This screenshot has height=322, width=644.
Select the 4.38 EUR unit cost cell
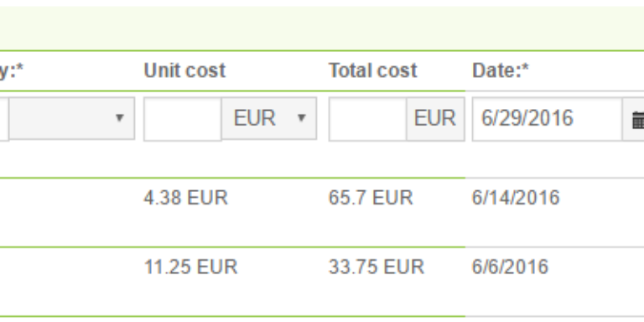(x=185, y=198)
